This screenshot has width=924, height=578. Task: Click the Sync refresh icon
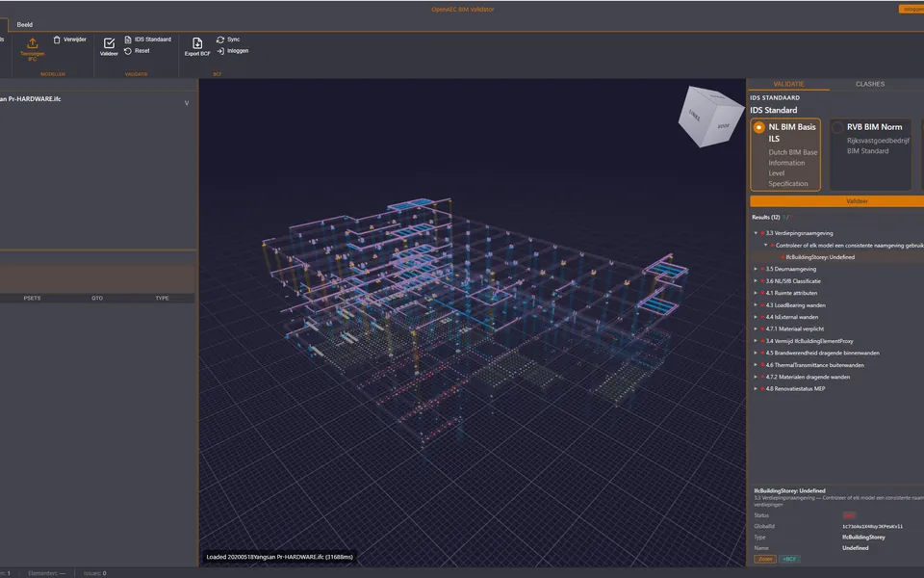tap(220, 39)
